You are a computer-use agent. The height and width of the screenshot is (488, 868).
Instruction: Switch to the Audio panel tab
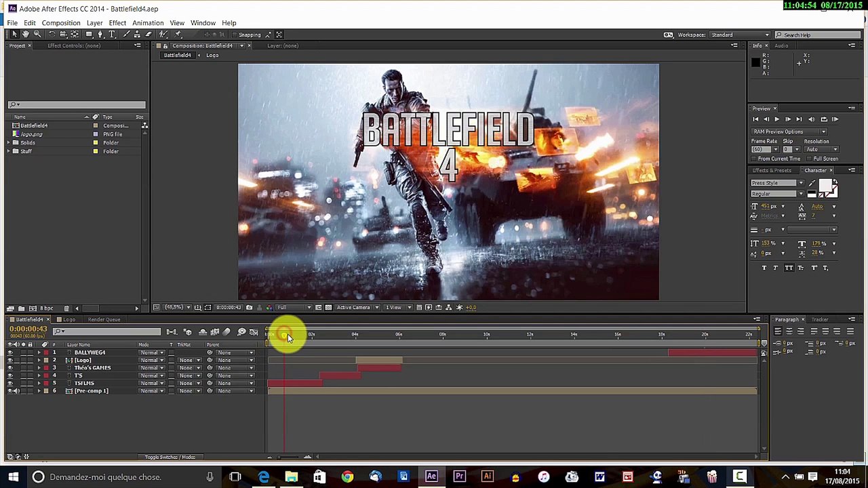(781, 45)
